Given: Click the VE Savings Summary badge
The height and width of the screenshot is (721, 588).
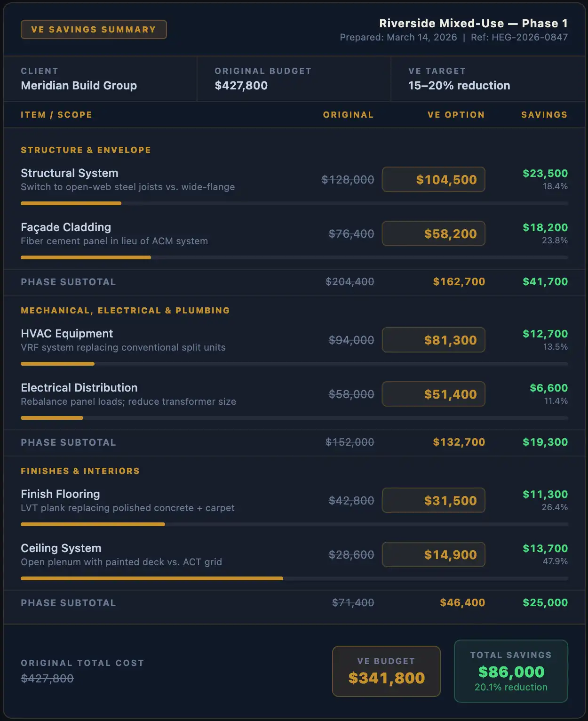Looking at the screenshot, I should coord(94,29).
